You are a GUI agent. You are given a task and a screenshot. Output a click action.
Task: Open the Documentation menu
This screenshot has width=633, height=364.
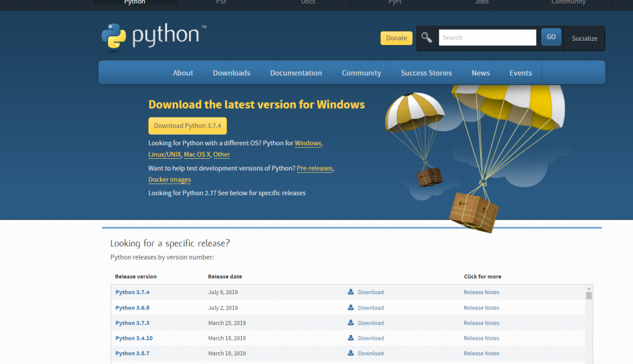coord(296,73)
